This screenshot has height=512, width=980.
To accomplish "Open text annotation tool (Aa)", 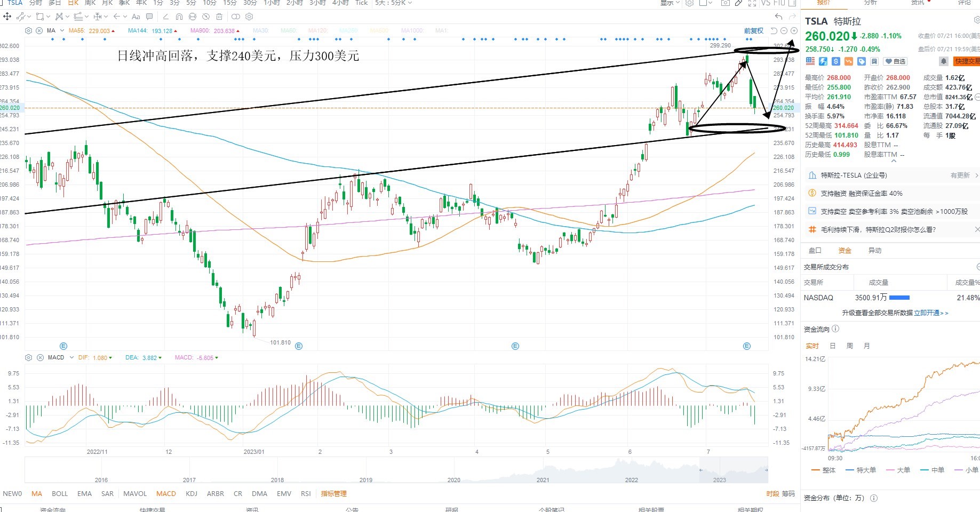I will pyautogui.click(x=136, y=17).
